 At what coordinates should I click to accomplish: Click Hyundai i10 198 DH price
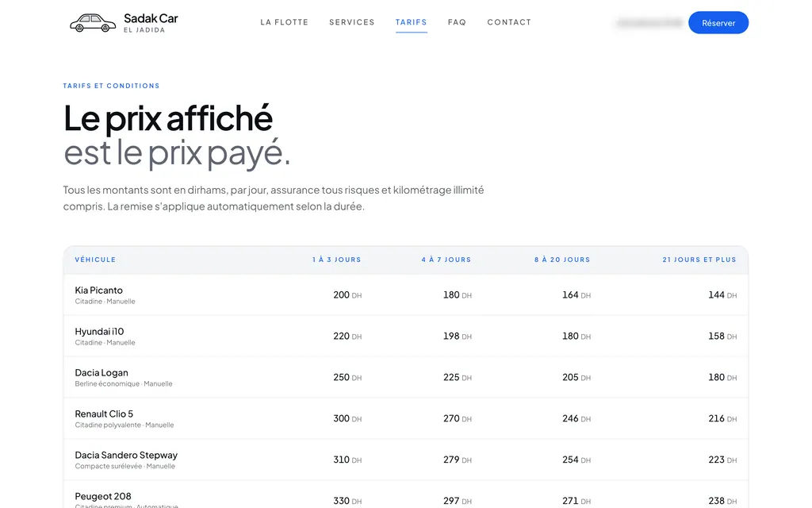click(458, 336)
